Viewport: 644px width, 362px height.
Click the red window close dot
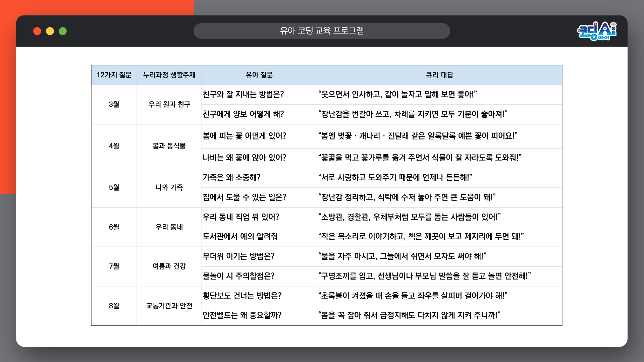(x=37, y=31)
